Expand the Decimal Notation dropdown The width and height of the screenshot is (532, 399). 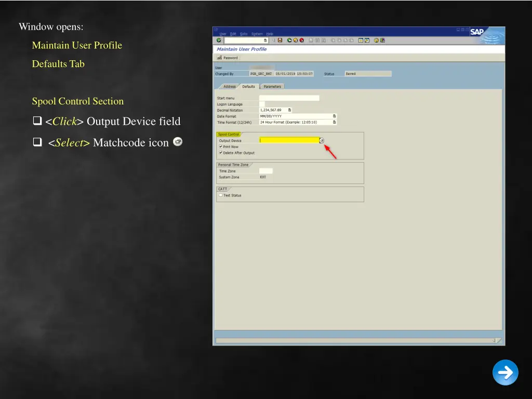[289, 110]
